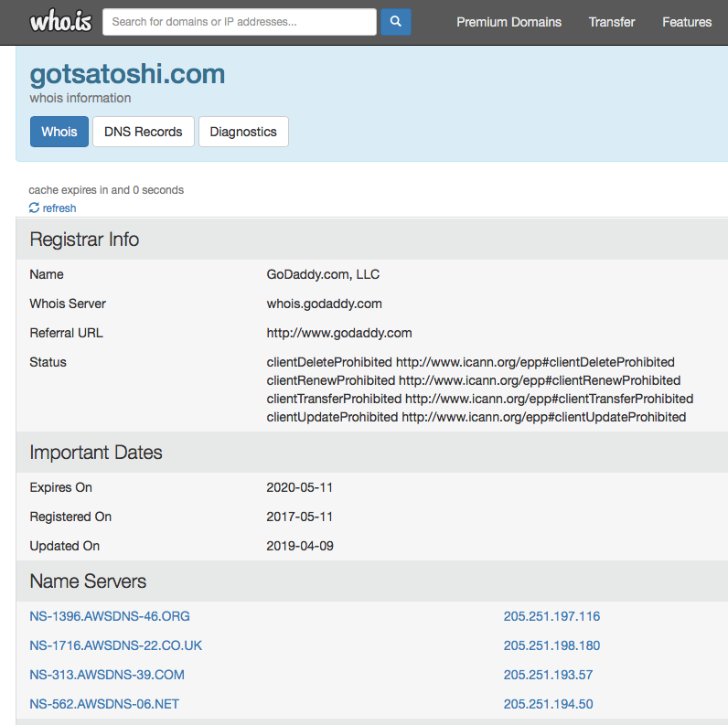
Task: Click expiry date 2020-05-11
Action: click(x=299, y=487)
